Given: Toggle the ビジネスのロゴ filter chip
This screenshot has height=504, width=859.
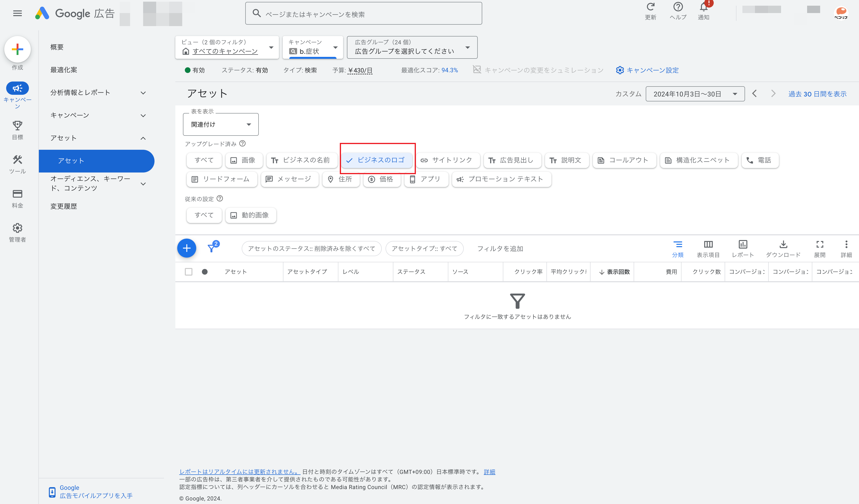Looking at the screenshot, I should pyautogui.click(x=377, y=160).
